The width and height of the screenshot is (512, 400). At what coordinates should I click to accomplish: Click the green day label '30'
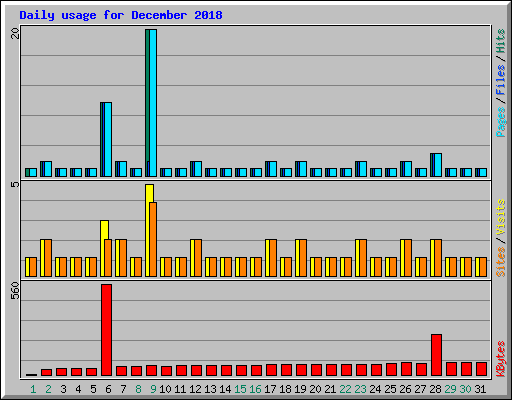[x=465, y=389]
